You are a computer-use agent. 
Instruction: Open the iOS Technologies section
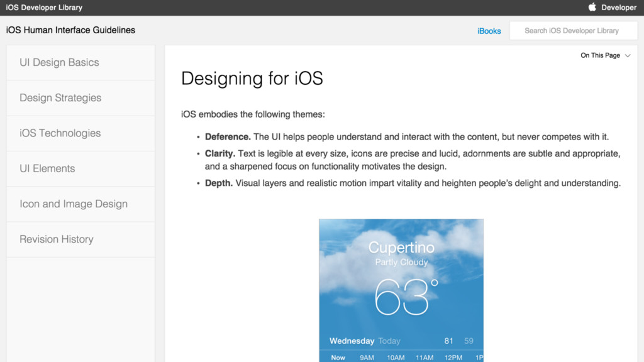[x=81, y=133]
